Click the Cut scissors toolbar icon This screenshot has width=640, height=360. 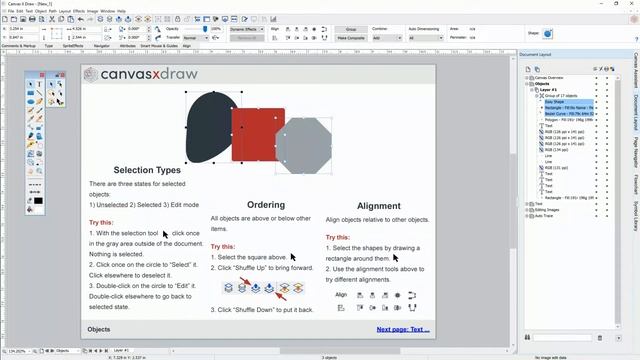(52, 19)
